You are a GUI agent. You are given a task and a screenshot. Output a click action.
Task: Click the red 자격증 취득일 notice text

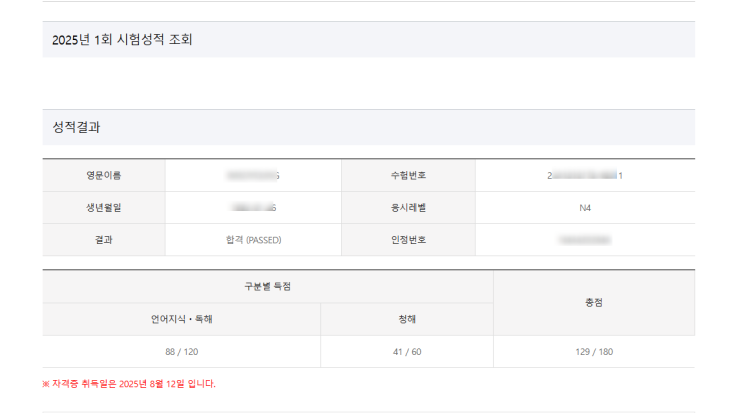coord(128,383)
